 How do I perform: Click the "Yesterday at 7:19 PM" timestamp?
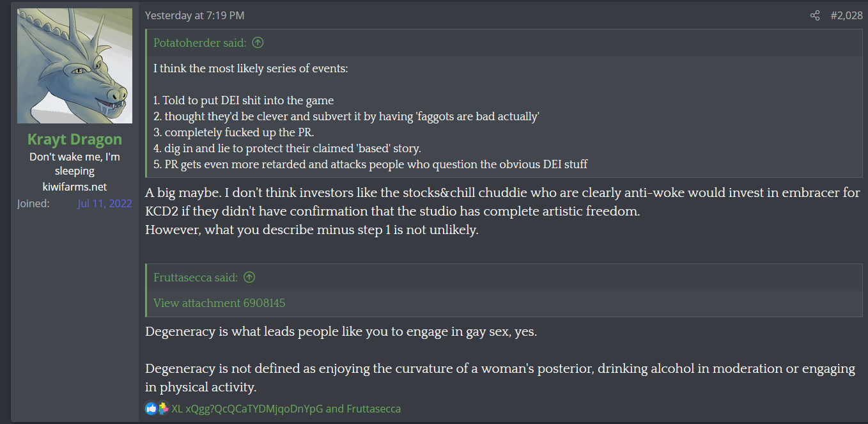(x=194, y=15)
